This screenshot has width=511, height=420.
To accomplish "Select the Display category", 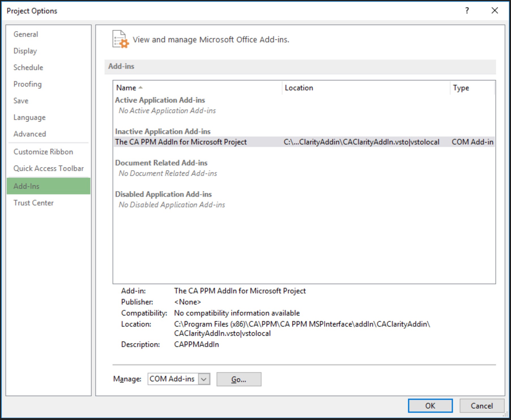I will (25, 51).
